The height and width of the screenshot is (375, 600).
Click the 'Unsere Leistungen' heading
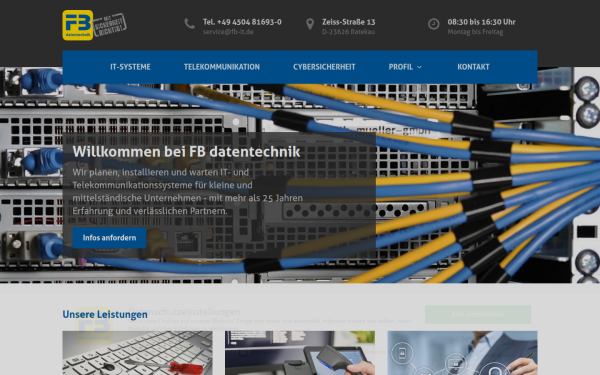[x=105, y=314]
